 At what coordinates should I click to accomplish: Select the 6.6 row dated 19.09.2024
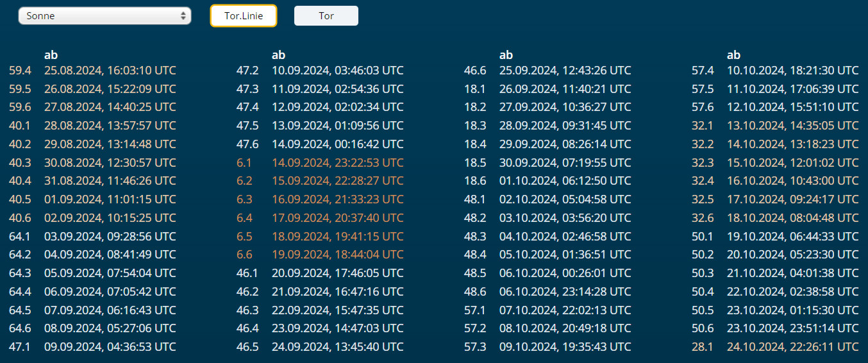337,255
